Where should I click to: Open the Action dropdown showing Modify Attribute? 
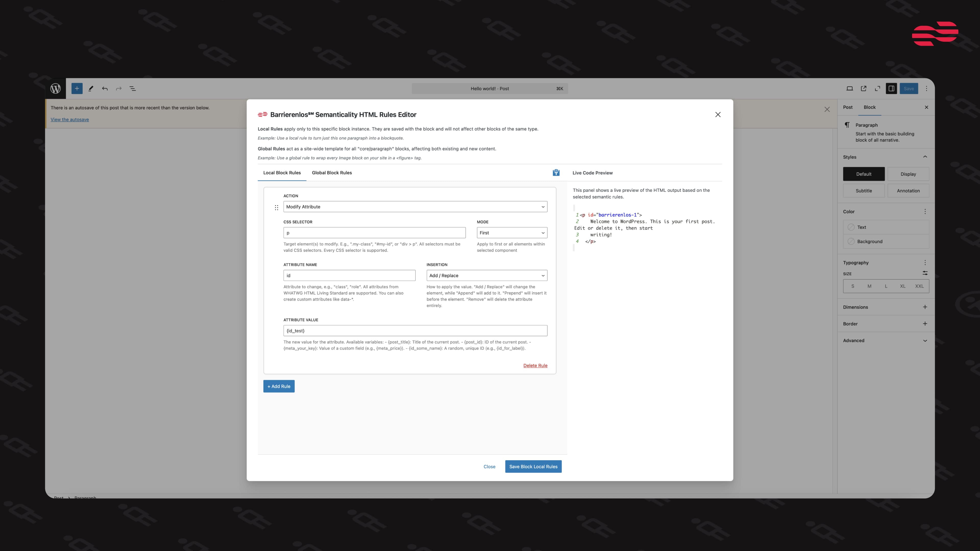[x=415, y=206]
